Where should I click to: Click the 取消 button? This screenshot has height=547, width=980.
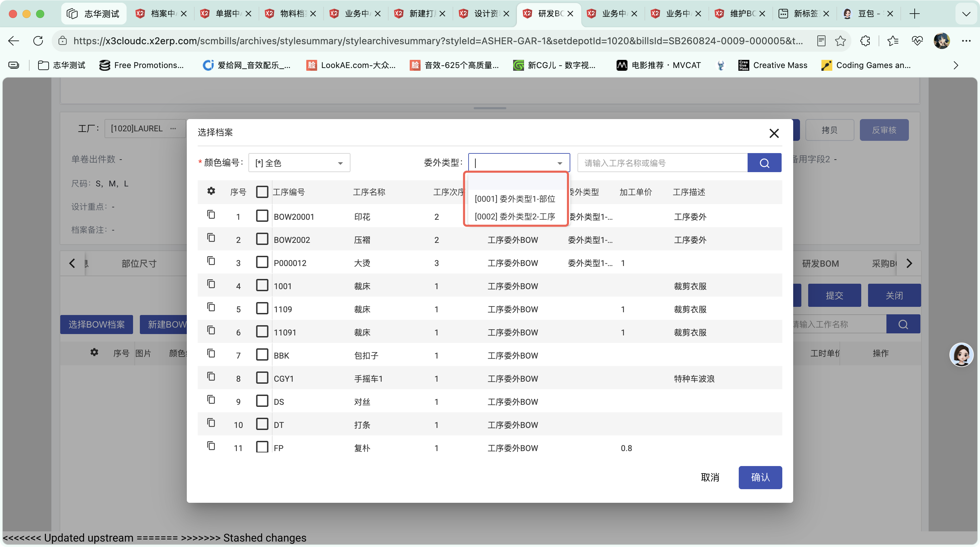point(710,477)
